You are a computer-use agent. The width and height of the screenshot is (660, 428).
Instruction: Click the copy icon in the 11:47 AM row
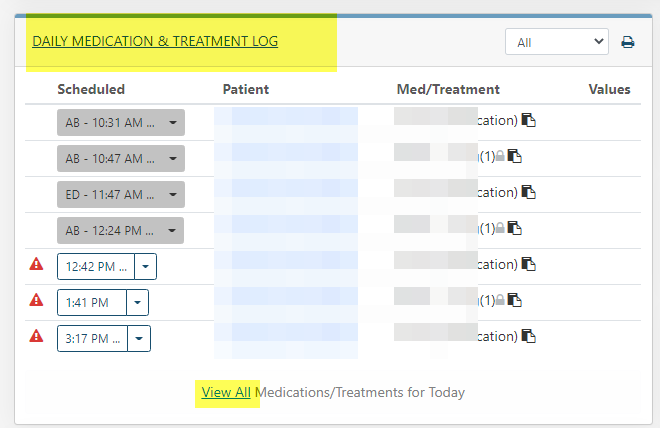[x=530, y=193]
